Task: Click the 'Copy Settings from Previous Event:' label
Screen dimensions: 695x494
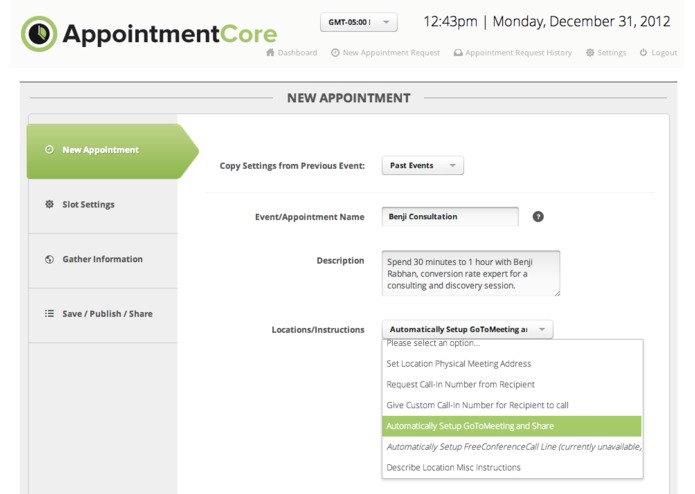Action: (x=292, y=166)
